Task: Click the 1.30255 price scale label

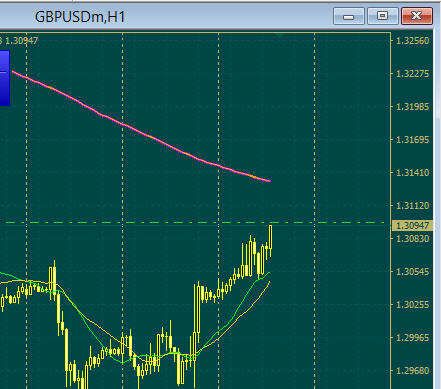Action: click(413, 305)
